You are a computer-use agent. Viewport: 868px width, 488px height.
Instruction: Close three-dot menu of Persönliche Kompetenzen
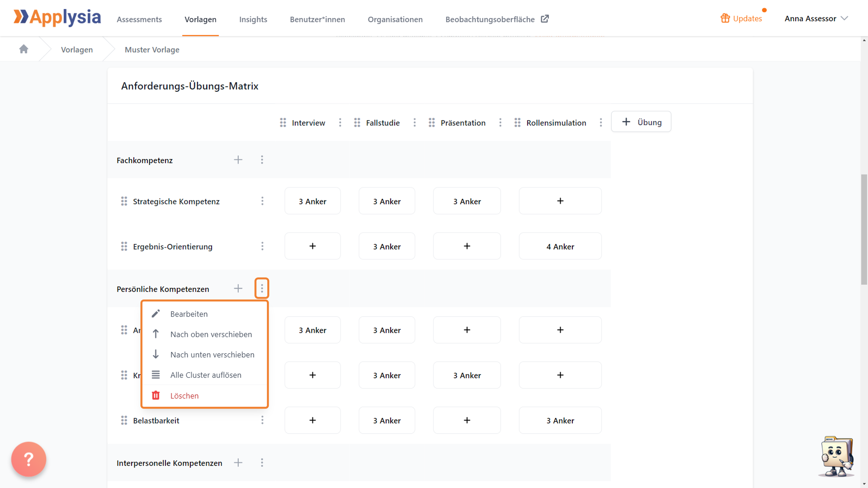[262, 288]
